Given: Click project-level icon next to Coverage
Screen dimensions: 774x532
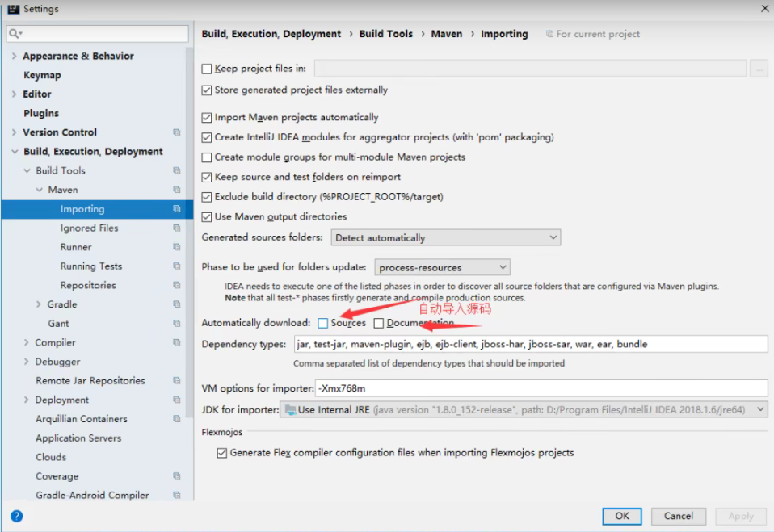Looking at the screenshot, I should [176, 475].
